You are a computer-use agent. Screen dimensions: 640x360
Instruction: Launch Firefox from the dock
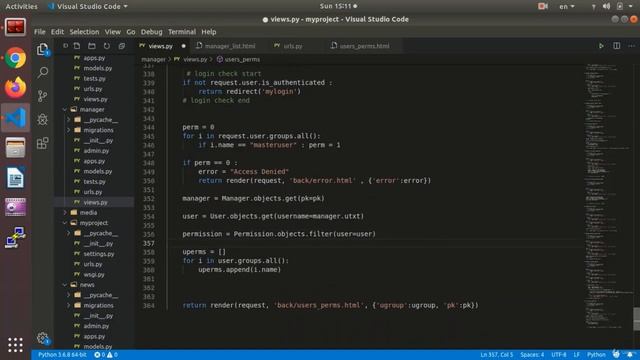click(16, 88)
